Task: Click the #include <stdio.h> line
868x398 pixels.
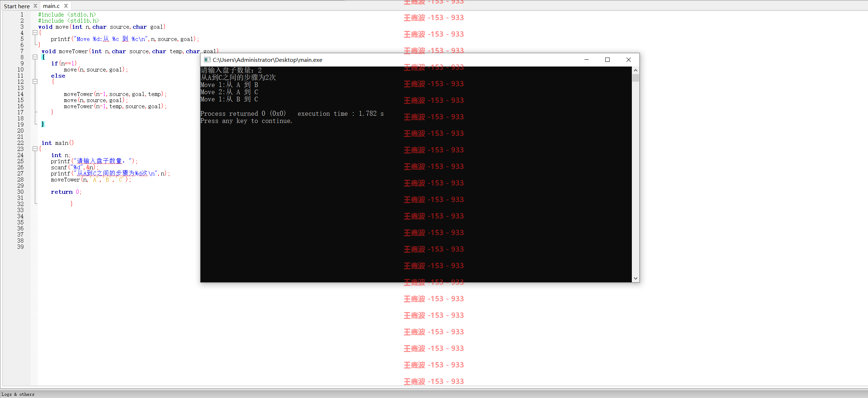Action: pos(67,15)
